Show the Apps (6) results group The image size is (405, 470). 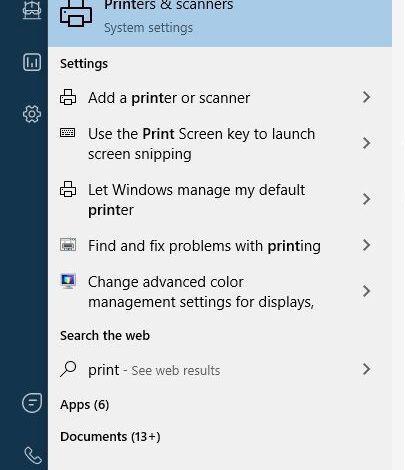[85, 405]
